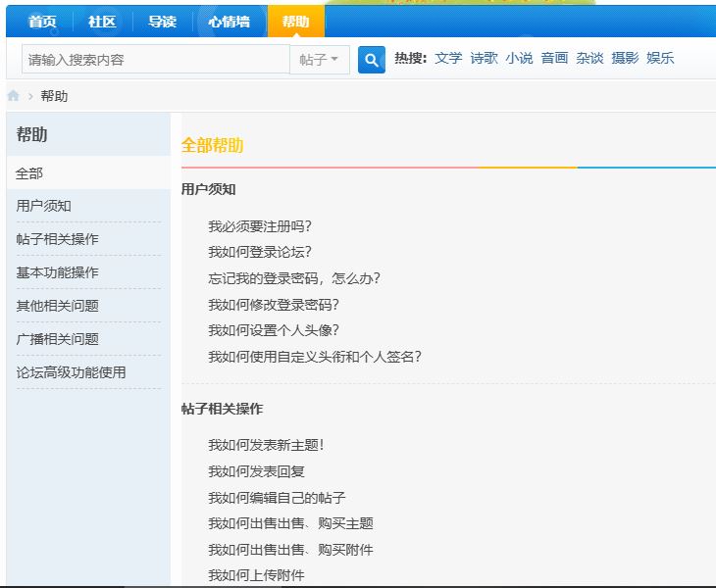716x588 pixels.
Task: Select 基本功能操作 in help sidebar
Action: pyautogui.click(x=58, y=272)
